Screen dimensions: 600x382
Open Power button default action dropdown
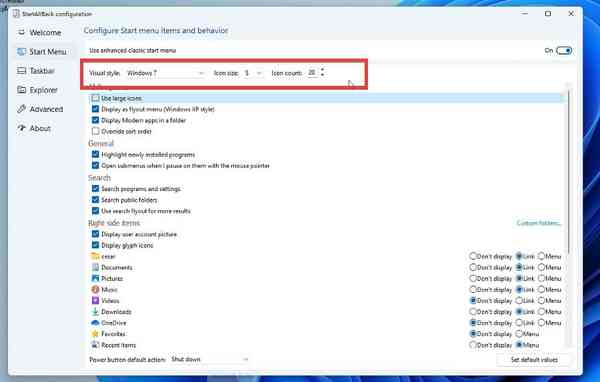(x=210, y=359)
